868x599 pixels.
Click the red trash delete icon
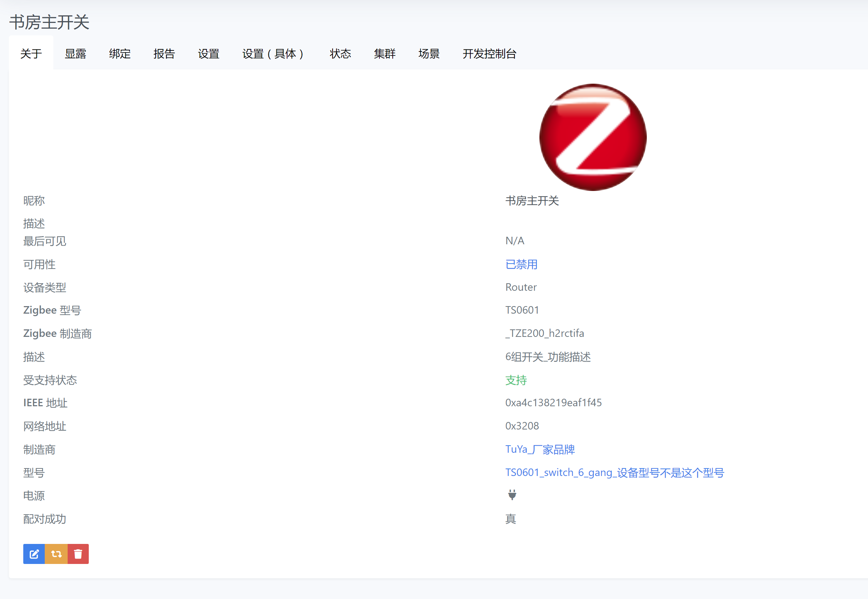tap(78, 554)
